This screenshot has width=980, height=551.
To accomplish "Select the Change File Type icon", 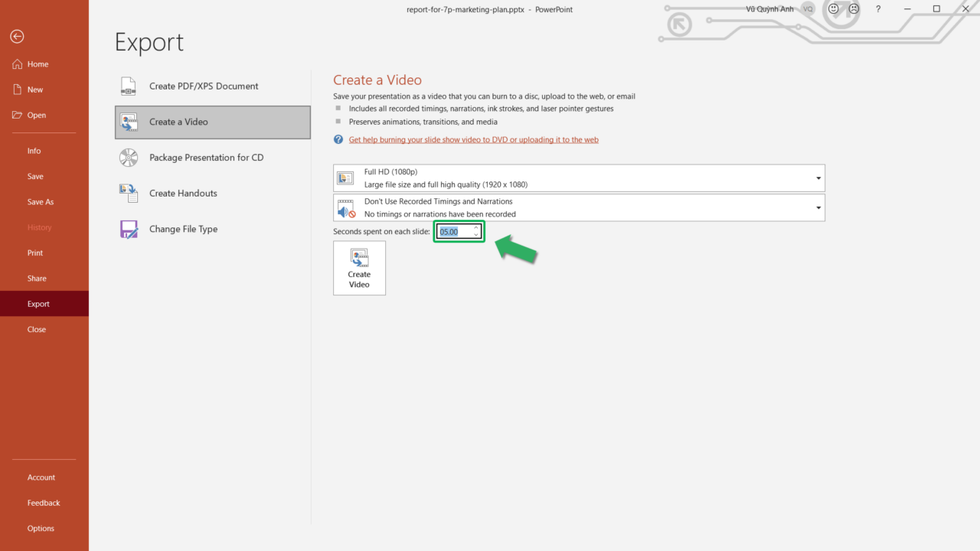I will pyautogui.click(x=127, y=228).
